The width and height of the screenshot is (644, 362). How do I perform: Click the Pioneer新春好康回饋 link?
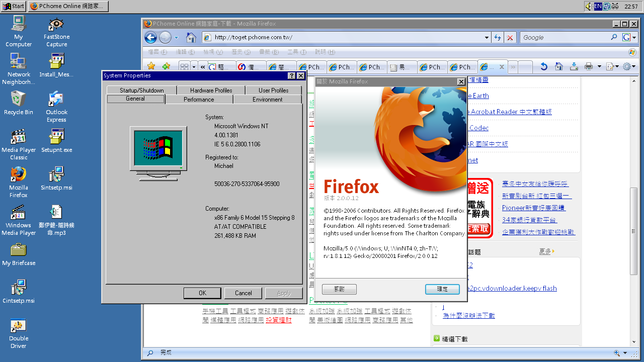pyautogui.click(x=533, y=208)
